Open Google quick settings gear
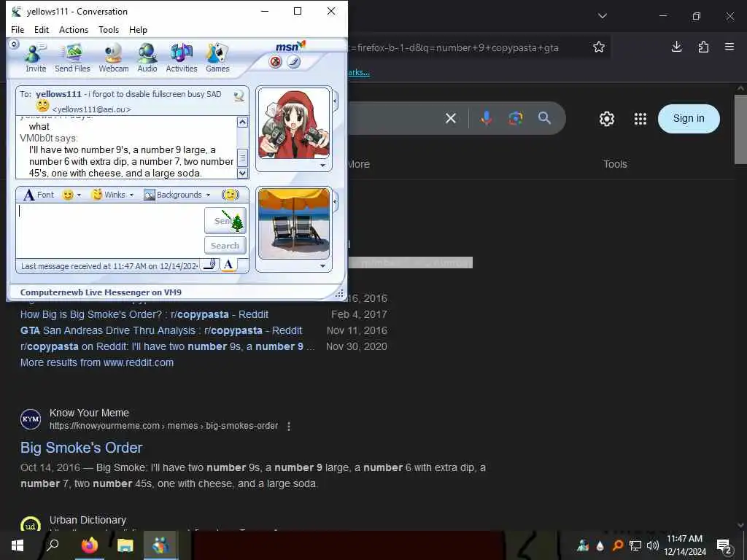 606,119
